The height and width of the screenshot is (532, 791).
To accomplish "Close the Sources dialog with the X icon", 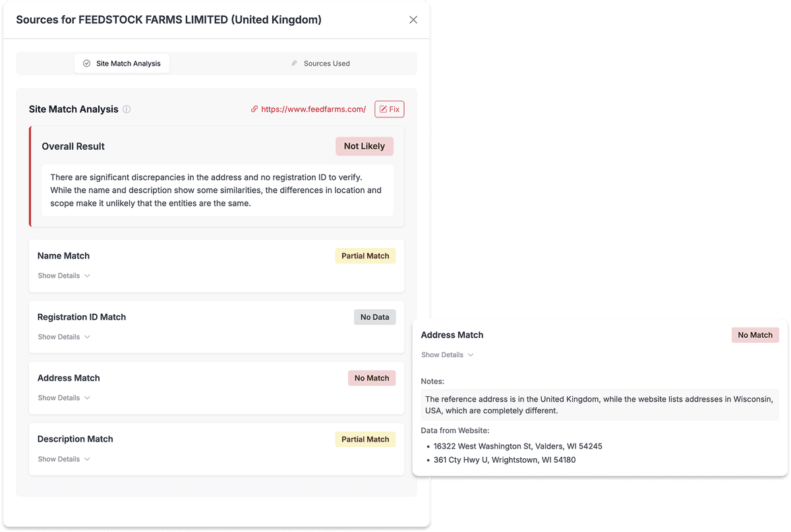I will tap(413, 20).
